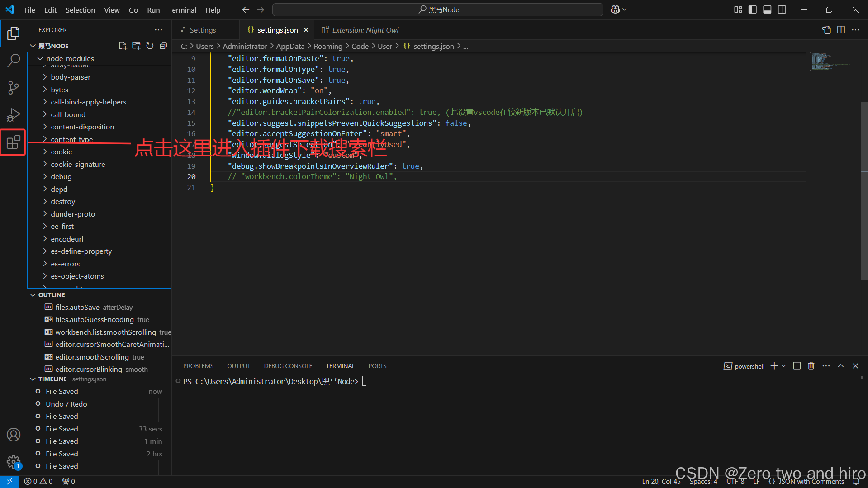Click the editor minimap
This screenshot has width=868, height=488.
pyautogui.click(x=831, y=61)
